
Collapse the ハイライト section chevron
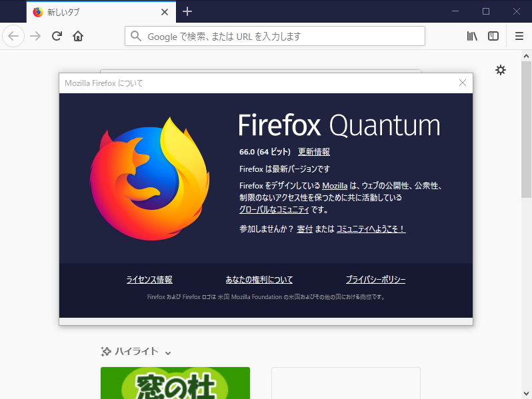coord(167,353)
